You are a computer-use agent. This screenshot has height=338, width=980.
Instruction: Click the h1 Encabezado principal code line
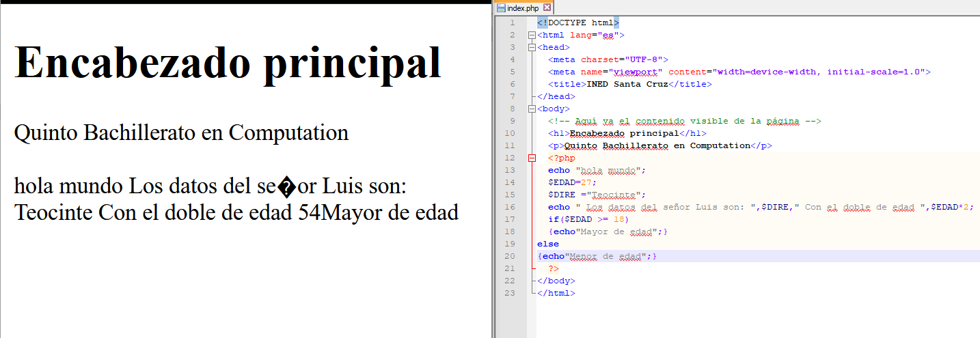coord(627,133)
